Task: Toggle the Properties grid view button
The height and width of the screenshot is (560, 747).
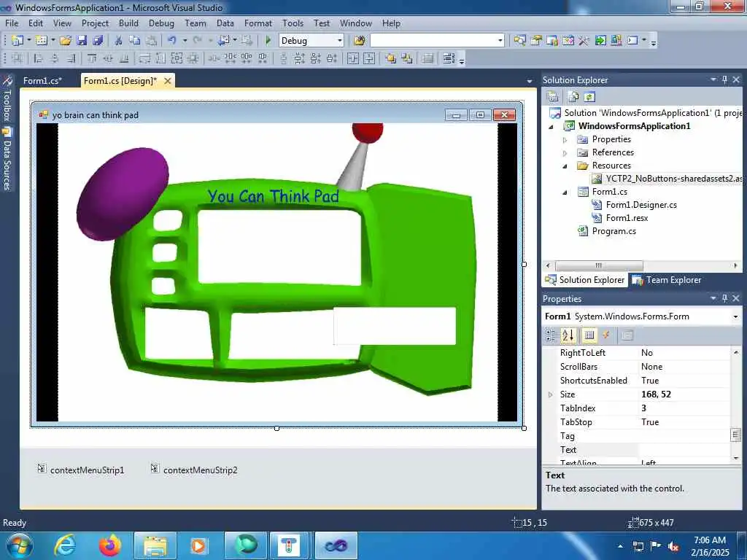Action: click(589, 335)
